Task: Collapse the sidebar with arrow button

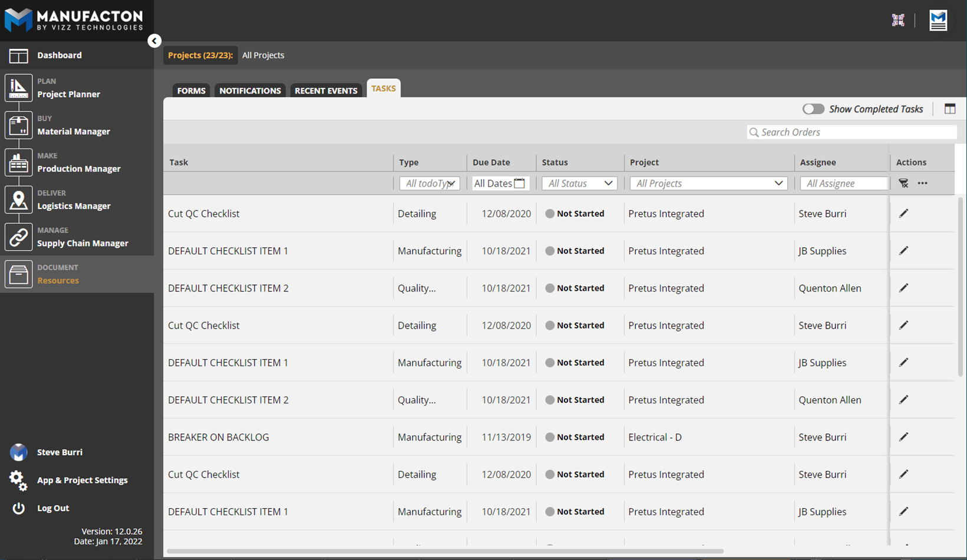Action: 154,41
